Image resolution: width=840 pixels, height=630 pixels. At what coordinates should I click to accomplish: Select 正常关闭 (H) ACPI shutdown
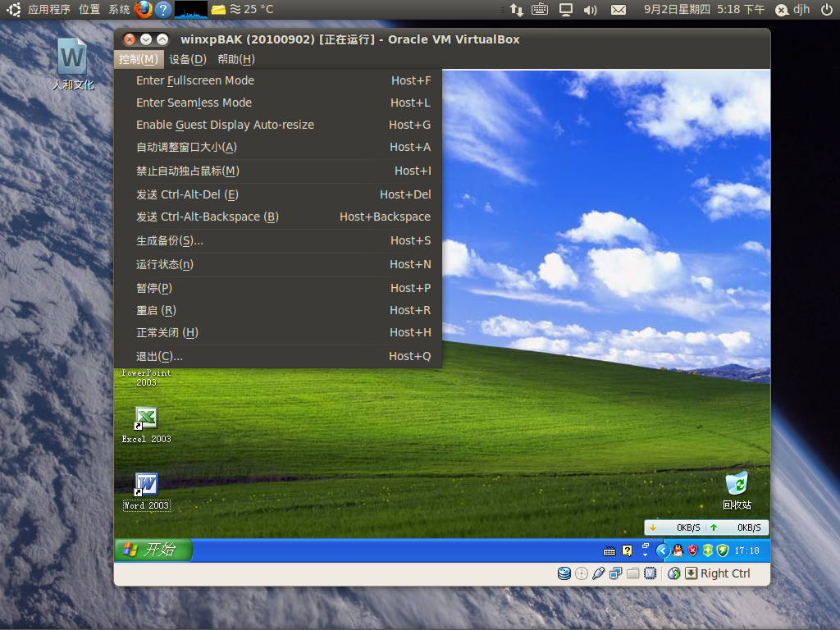pos(278,333)
